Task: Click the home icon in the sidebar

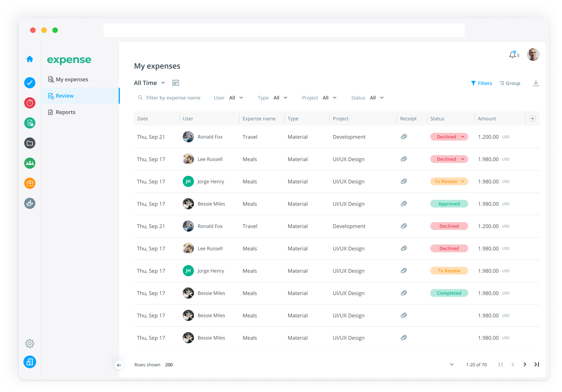Action: click(x=30, y=59)
